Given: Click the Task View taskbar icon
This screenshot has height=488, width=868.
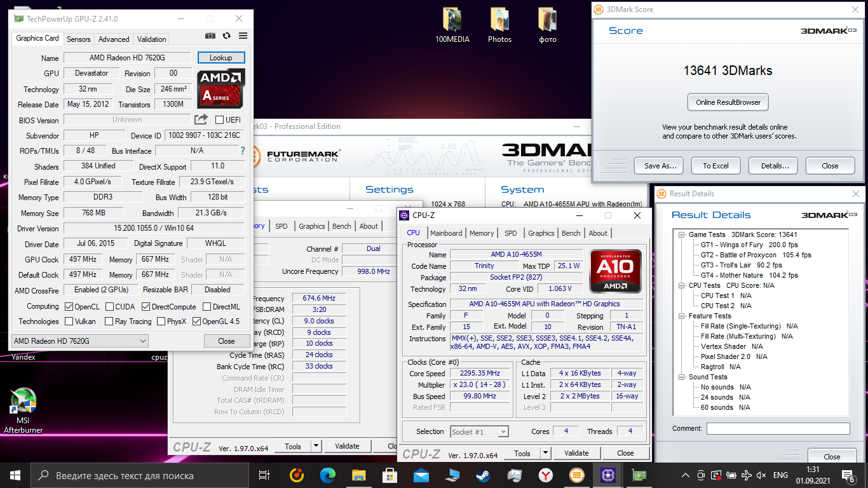Looking at the screenshot, I should point(264,475).
